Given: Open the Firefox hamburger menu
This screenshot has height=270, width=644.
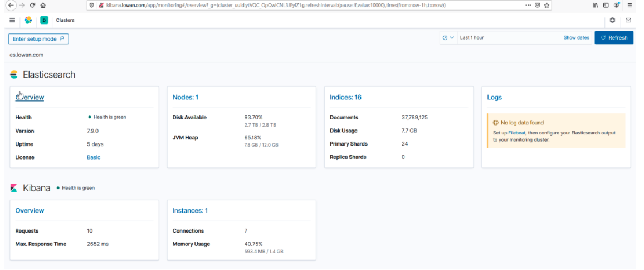Looking at the screenshot, I should pyautogui.click(x=630, y=6).
